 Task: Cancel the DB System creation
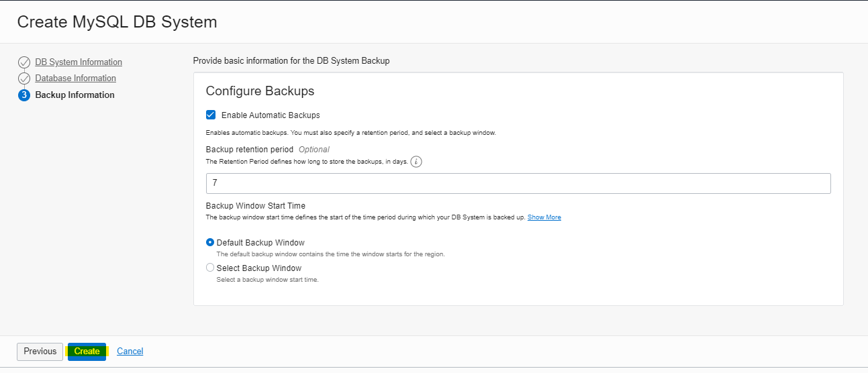click(x=130, y=352)
